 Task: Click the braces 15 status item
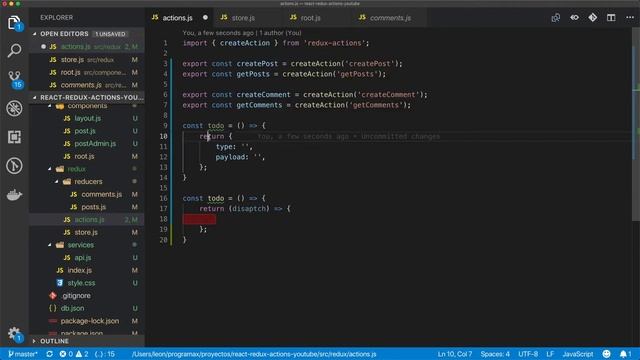pyautogui.click(x=104, y=354)
